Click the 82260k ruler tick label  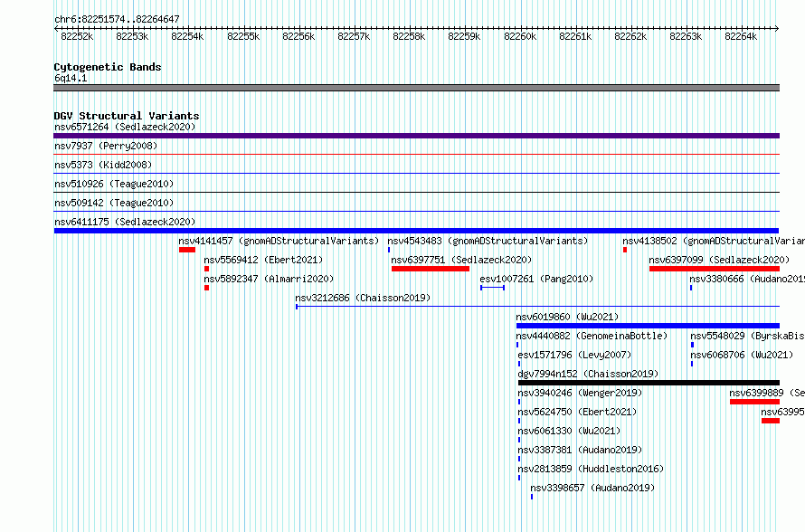520,36
